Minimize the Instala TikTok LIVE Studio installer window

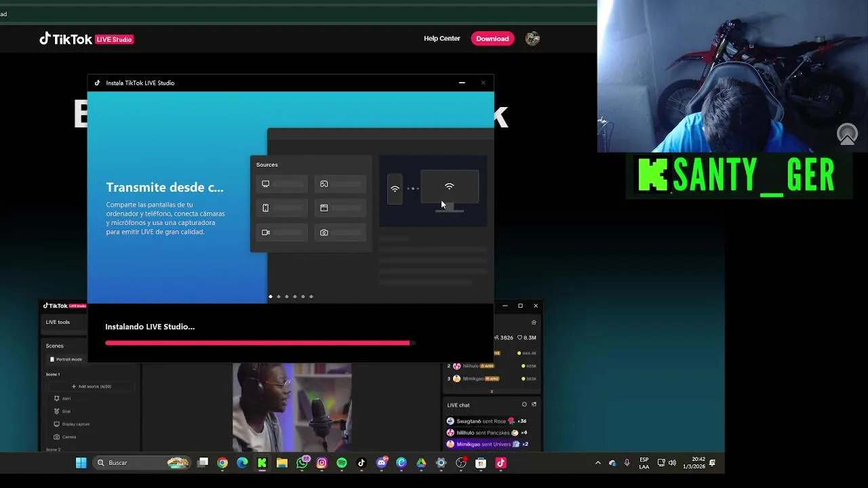click(462, 83)
